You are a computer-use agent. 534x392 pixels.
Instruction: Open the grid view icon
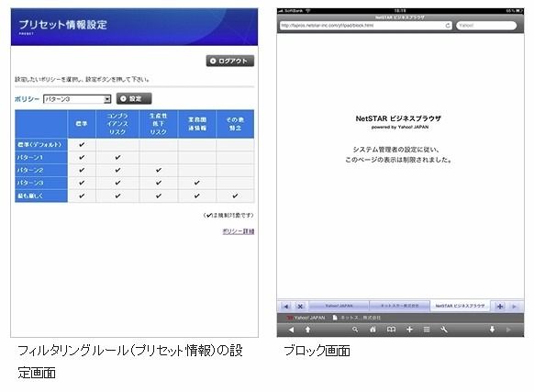point(427,330)
